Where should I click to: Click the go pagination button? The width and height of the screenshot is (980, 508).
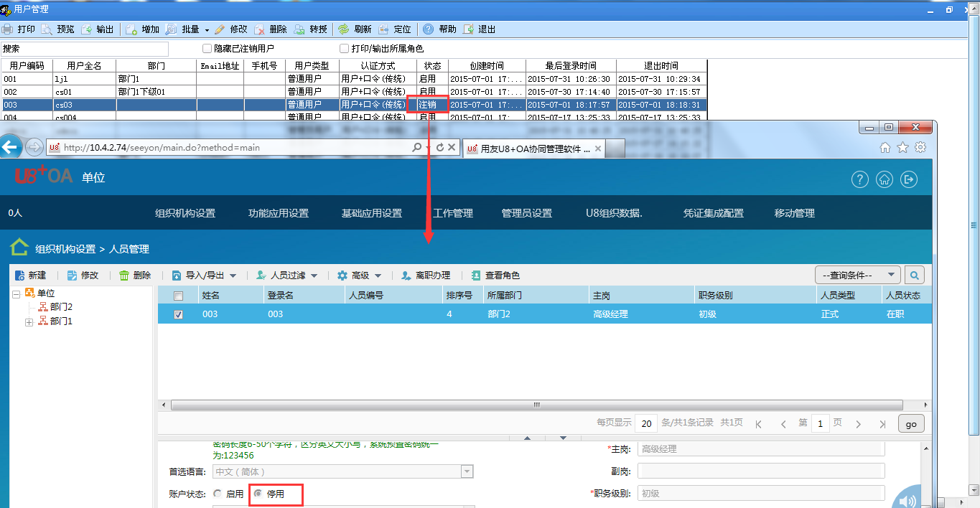[910, 424]
